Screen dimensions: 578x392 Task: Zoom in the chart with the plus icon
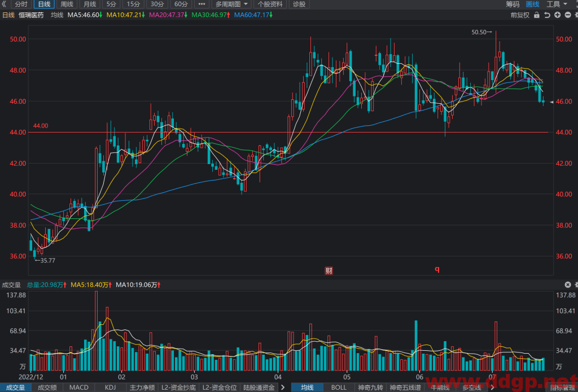point(557,15)
